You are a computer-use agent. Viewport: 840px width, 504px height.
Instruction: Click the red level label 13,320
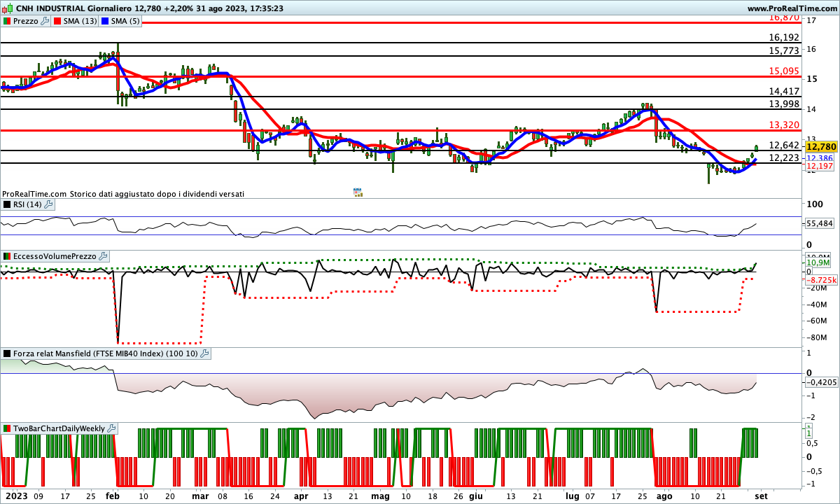click(x=784, y=125)
